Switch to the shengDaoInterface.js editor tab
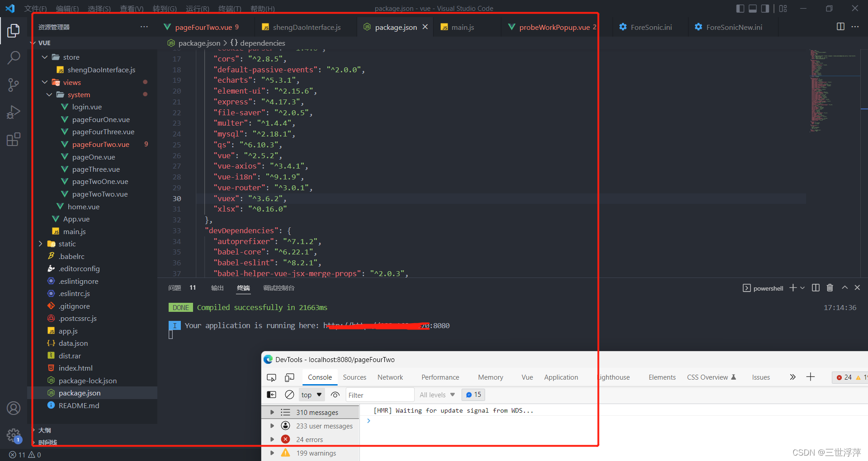The image size is (868, 461). [306, 27]
